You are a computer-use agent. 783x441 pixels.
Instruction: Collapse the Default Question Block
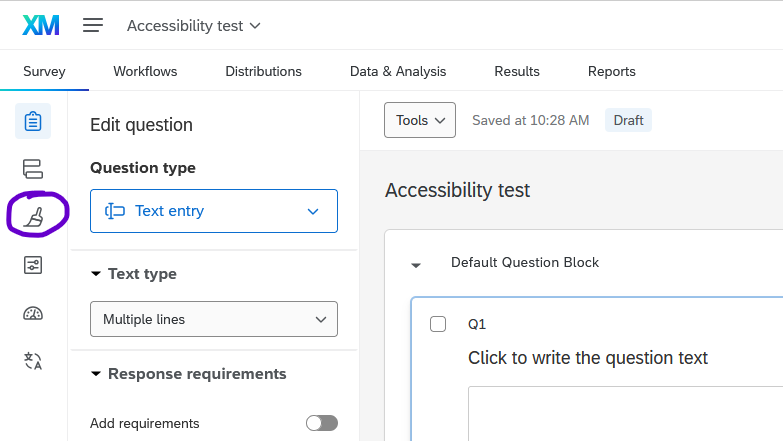tap(415, 265)
